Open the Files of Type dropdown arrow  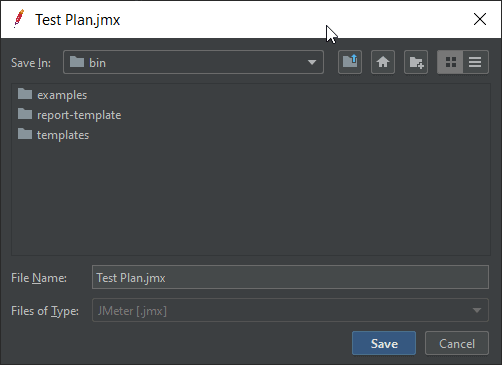tap(477, 310)
